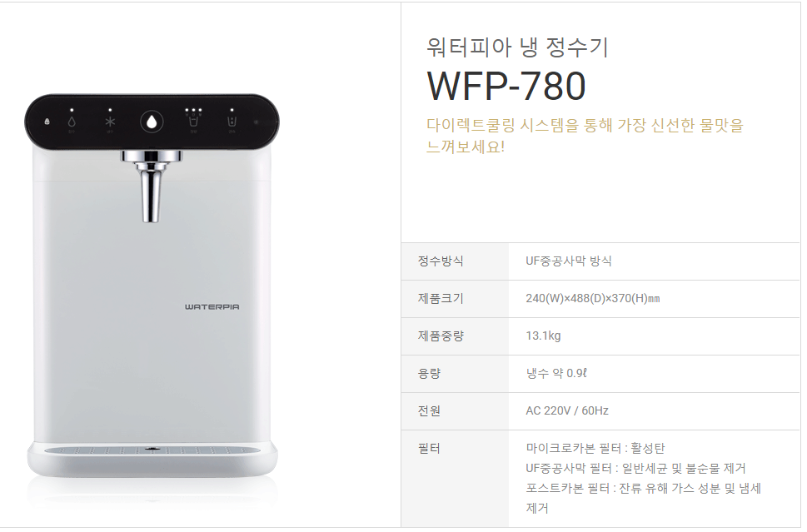Click the WFP-780 model title
Viewport: 807px width, 532px height.
[x=506, y=86]
